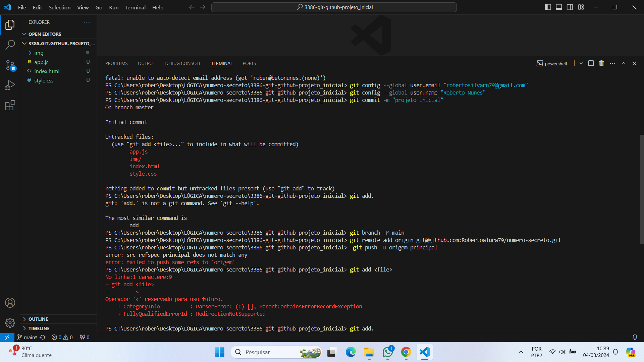Open Microsoft Edge from the taskbar
The width and height of the screenshot is (644, 362).
(x=351, y=352)
